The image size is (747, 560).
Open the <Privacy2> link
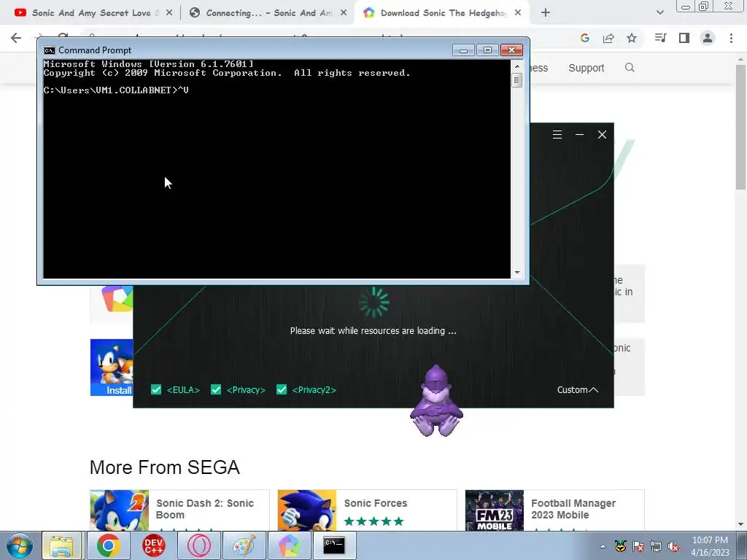314,390
